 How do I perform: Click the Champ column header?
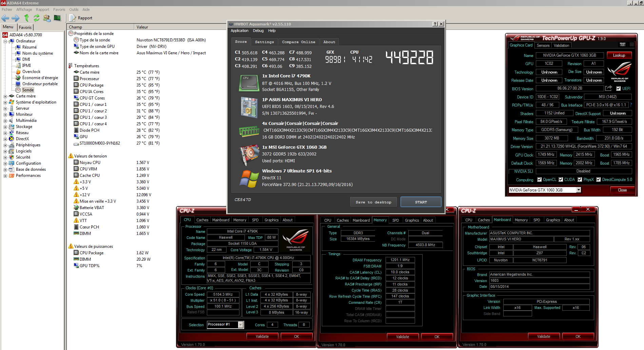click(100, 27)
